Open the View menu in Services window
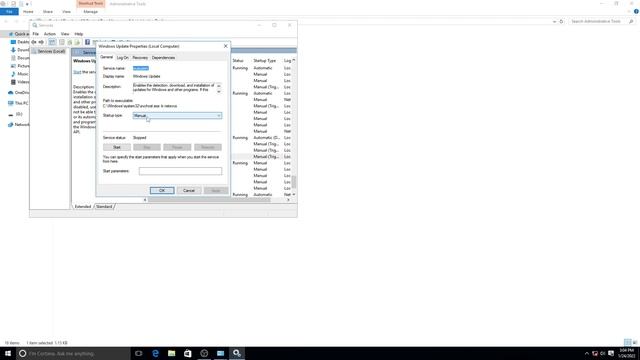This screenshot has width=640, height=360. click(x=65, y=34)
